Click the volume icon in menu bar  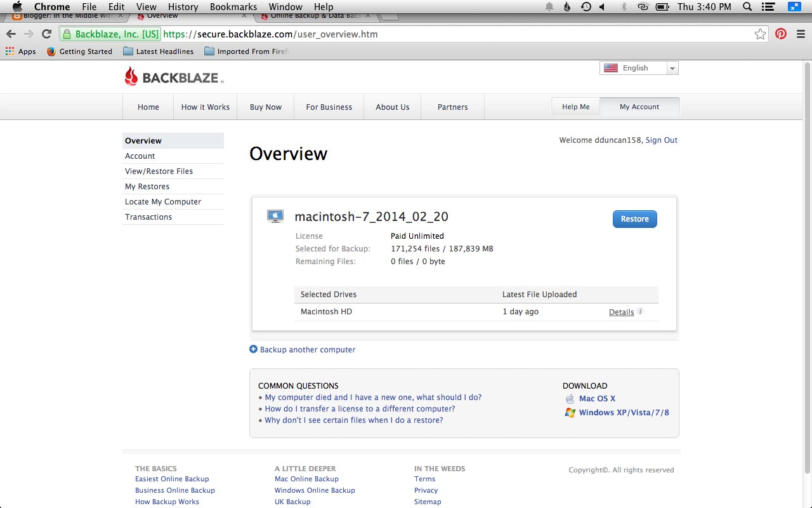coord(602,6)
